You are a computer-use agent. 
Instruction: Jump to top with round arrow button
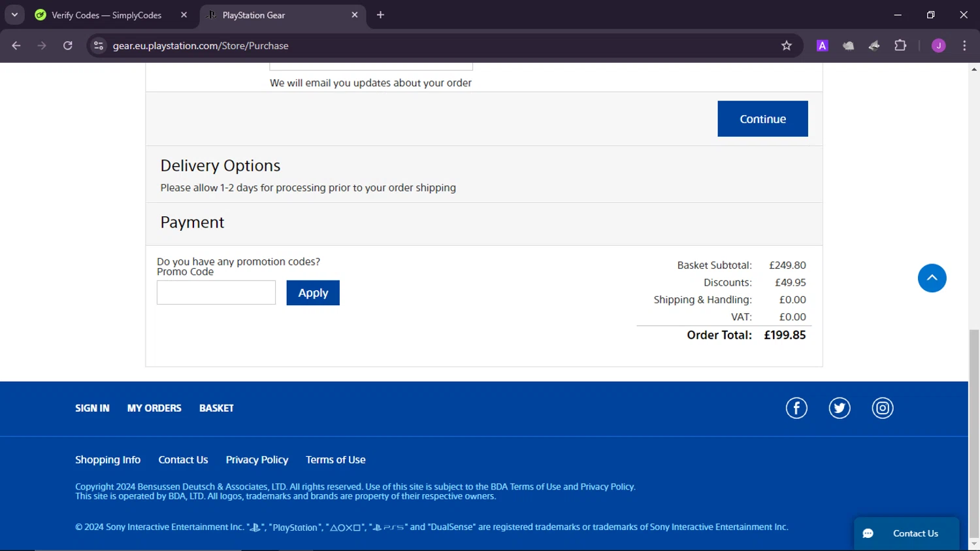(x=932, y=278)
